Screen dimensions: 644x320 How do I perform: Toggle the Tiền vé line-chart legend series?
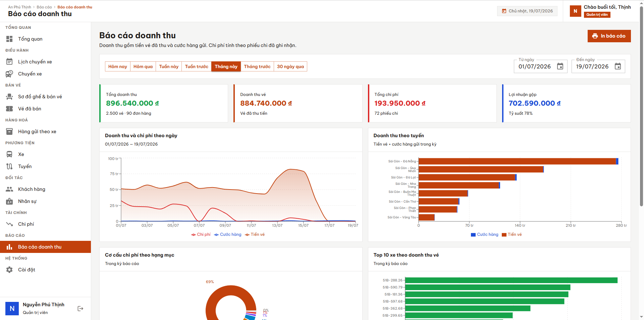(x=255, y=234)
